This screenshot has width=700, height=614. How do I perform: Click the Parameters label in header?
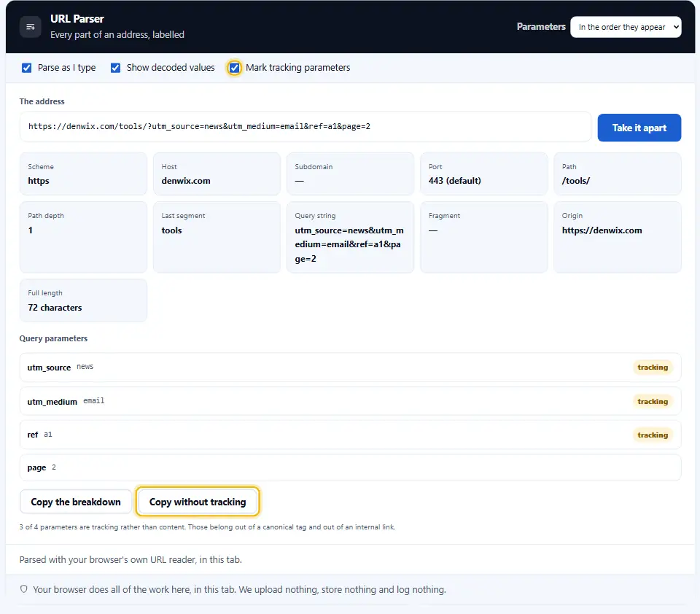(x=540, y=27)
